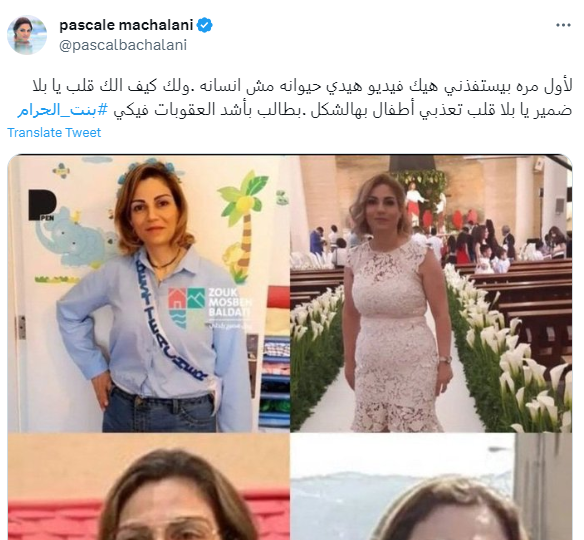The image size is (584, 540).
Task: Click the display name pascale machalani
Action: [x=126, y=25]
